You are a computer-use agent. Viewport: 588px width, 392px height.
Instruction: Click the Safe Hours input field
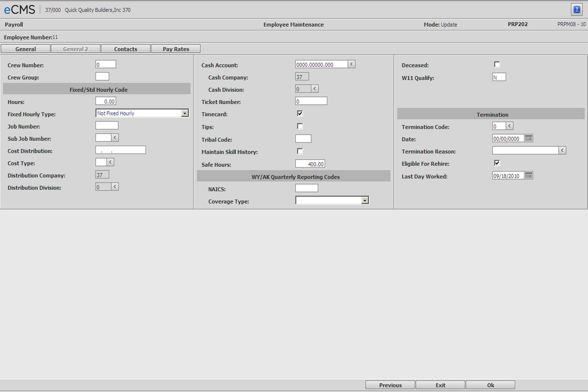click(310, 164)
